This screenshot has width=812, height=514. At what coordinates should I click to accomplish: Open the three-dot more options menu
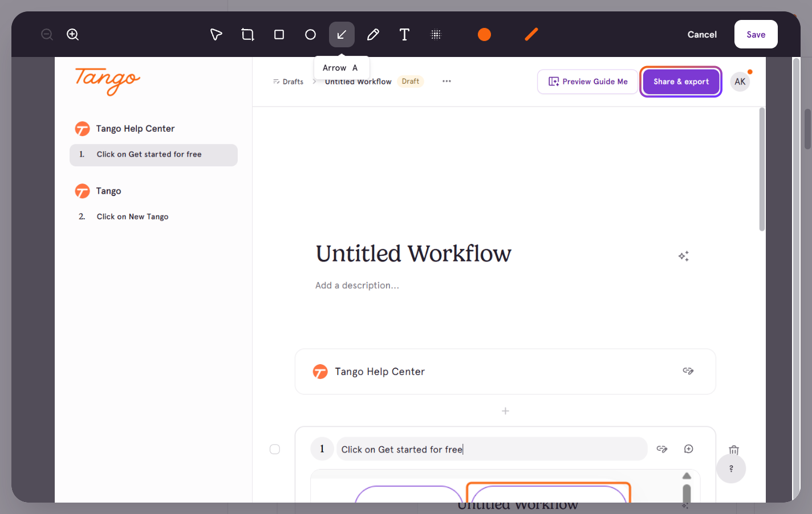[446, 81]
